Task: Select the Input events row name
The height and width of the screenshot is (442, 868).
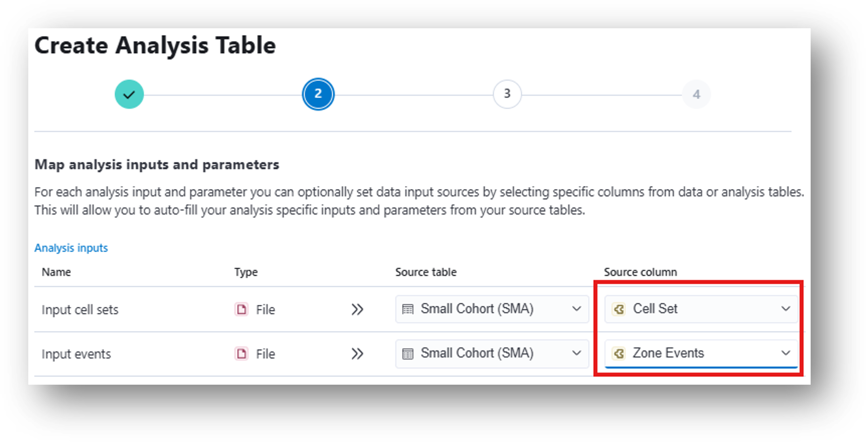Action: click(76, 354)
